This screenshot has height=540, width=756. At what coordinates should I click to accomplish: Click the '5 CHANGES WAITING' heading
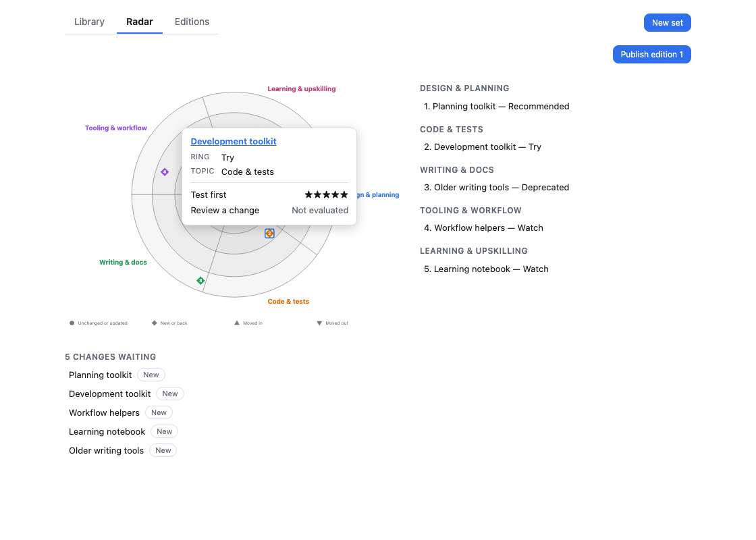click(111, 357)
